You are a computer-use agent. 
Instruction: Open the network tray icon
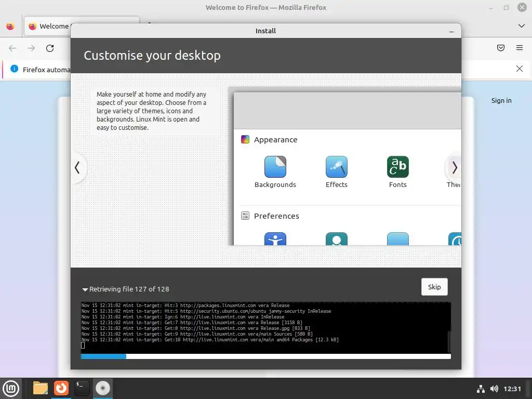coord(481,389)
